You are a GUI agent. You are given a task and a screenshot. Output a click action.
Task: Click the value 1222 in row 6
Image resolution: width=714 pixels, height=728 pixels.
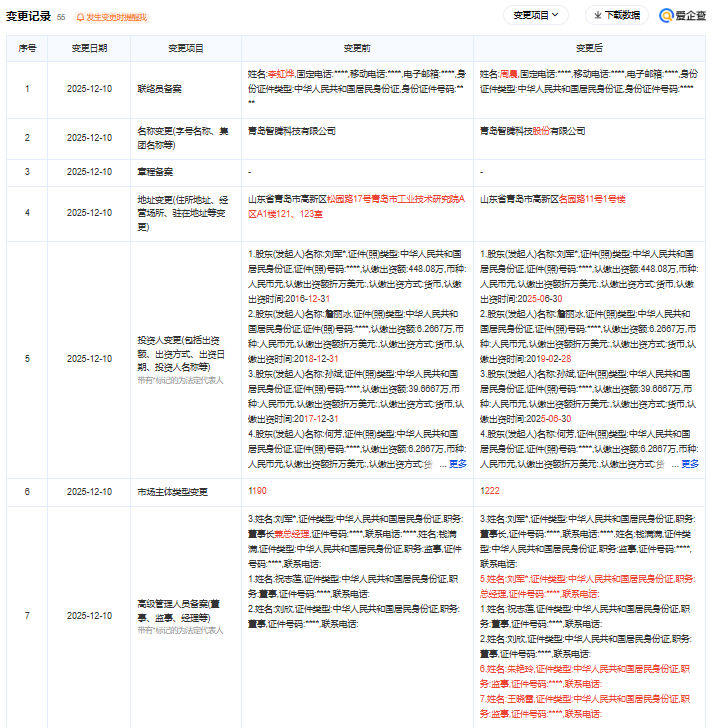(489, 491)
